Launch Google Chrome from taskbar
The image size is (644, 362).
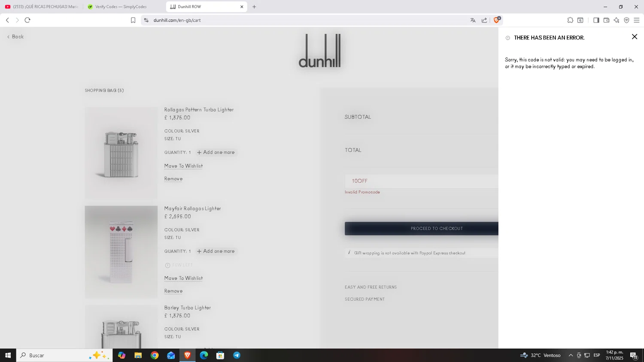click(155, 355)
